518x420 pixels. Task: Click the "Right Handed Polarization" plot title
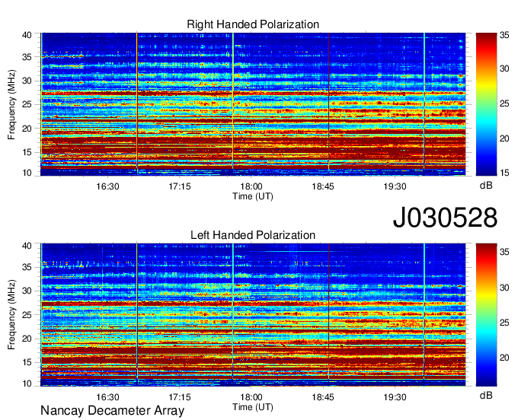point(253,24)
